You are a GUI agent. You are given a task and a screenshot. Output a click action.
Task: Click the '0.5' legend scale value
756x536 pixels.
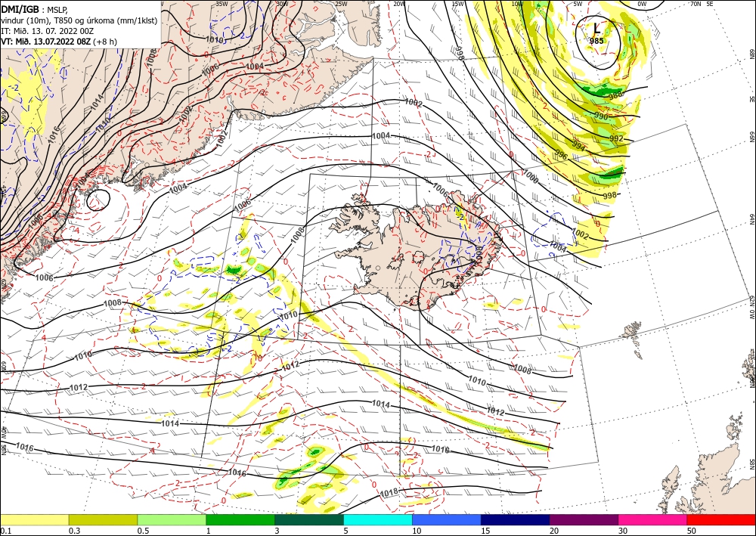tap(143, 531)
